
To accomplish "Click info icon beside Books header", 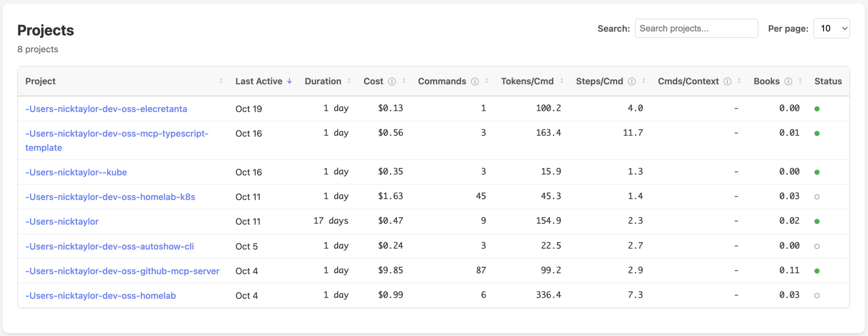I will pyautogui.click(x=788, y=82).
